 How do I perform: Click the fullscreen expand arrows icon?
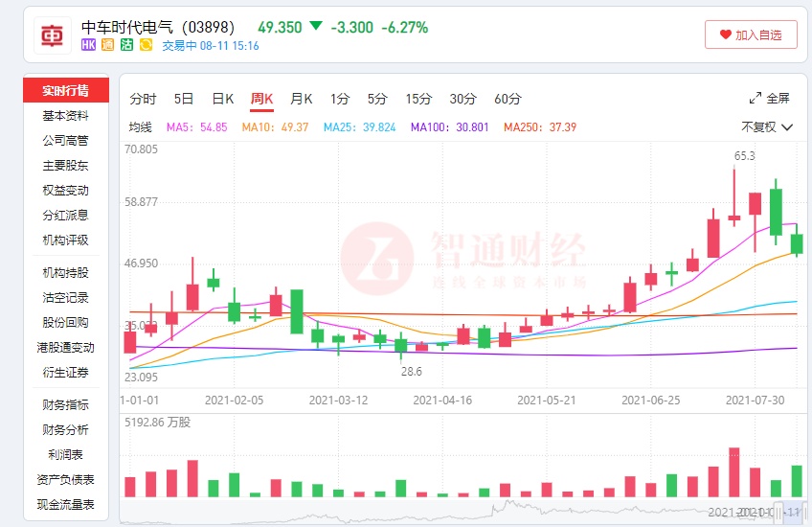point(756,98)
